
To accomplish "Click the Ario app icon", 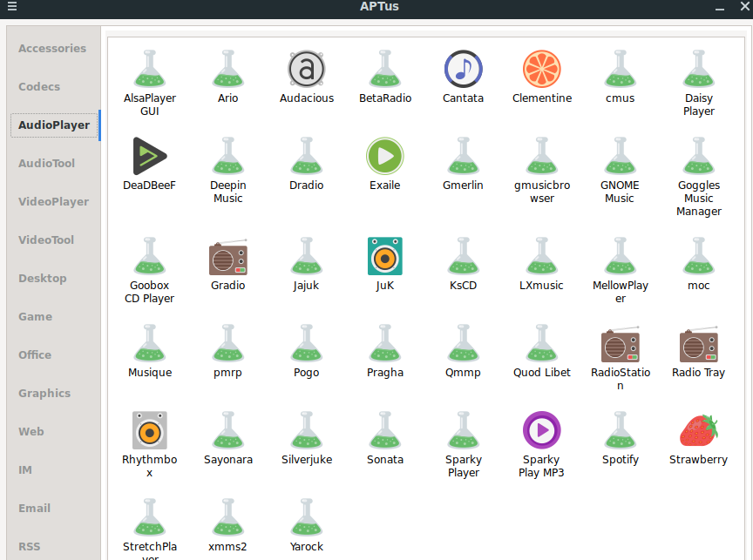I will coord(227,69).
